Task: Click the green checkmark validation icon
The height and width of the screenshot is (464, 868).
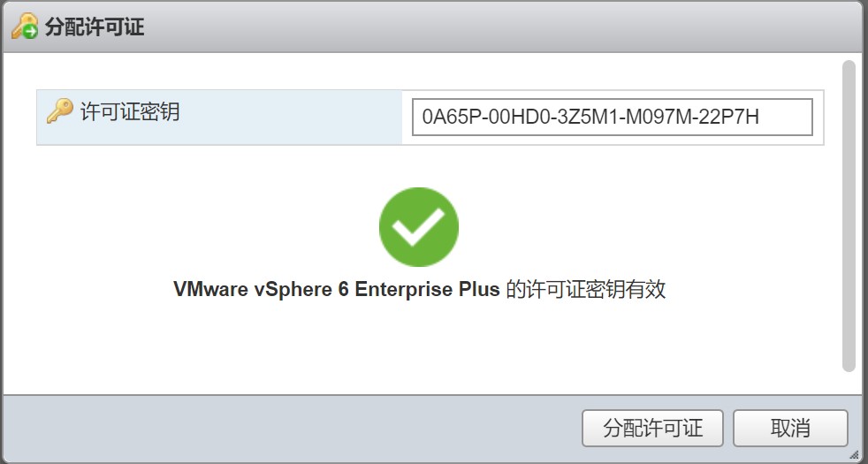Action: (x=418, y=227)
